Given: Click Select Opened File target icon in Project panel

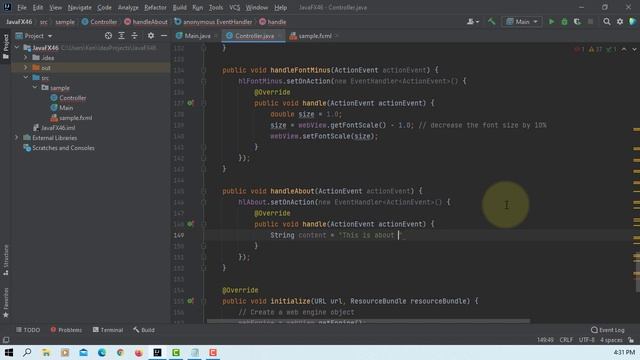Looking at the screenshot, I should [x=108, y=36].
